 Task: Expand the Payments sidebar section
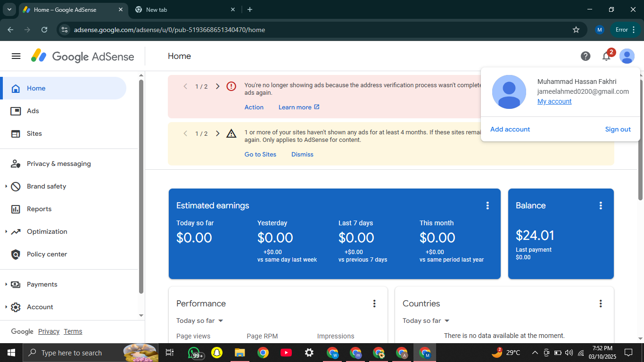pyautogui.click(x=6, y=284)
